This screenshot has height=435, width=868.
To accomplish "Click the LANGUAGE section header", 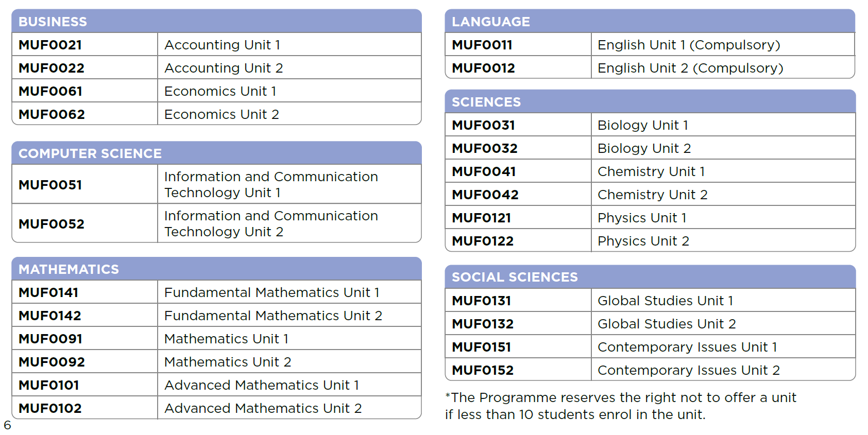I will coord(490,22).
